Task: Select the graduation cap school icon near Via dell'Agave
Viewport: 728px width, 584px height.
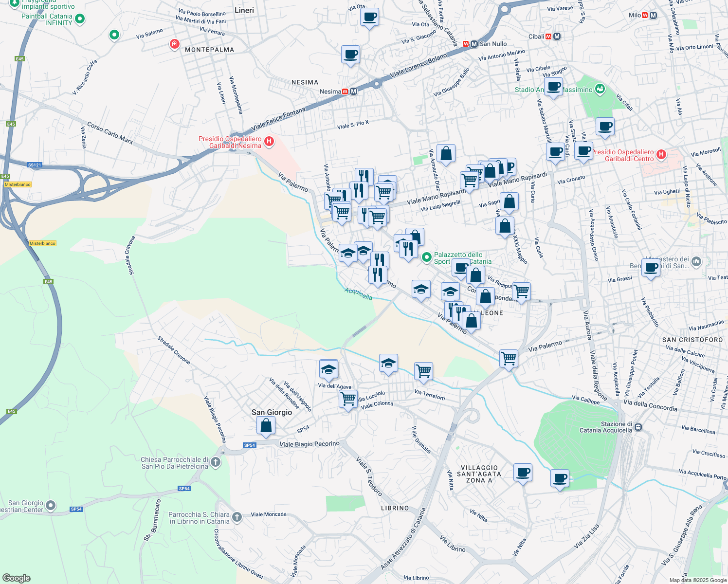Action: click(328, 370)
